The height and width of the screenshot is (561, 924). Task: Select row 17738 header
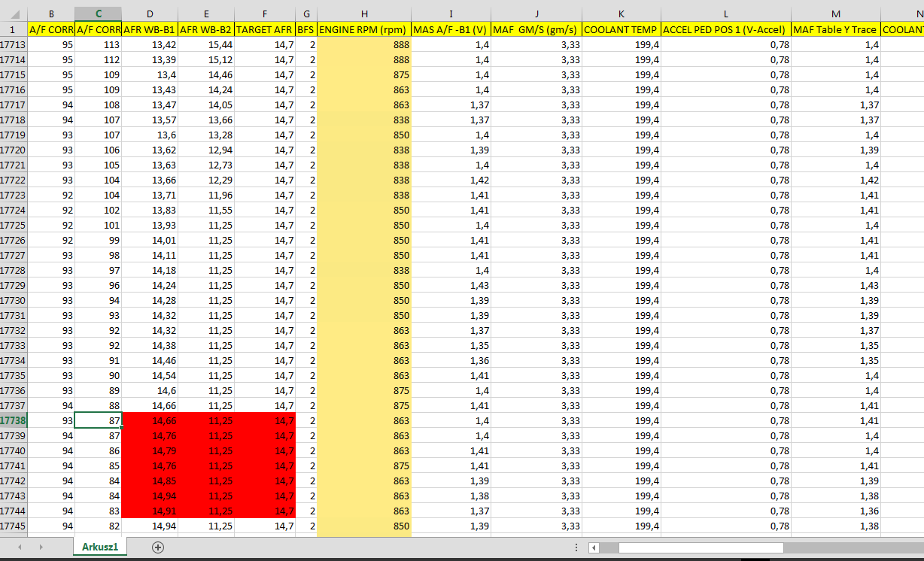(14, 420)
